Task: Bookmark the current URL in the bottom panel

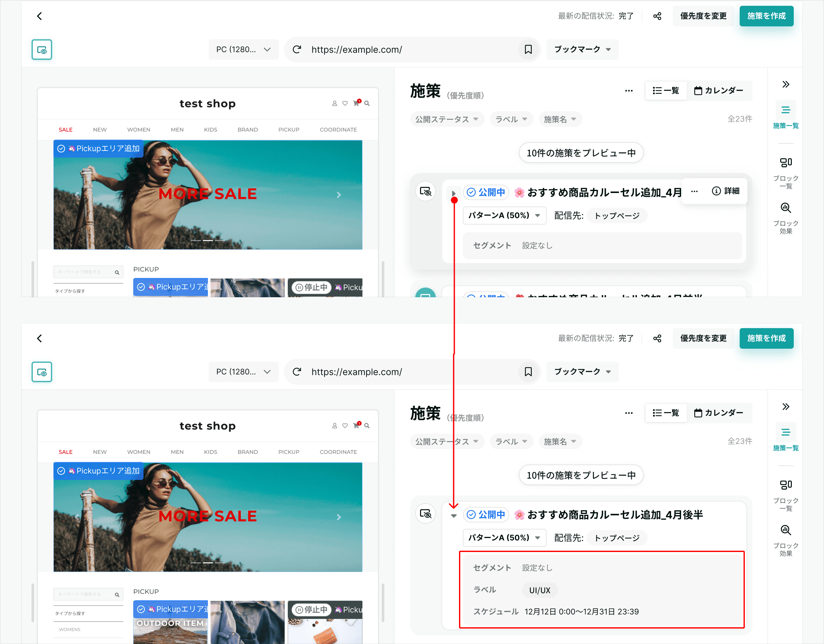Action: pos(528,372)
